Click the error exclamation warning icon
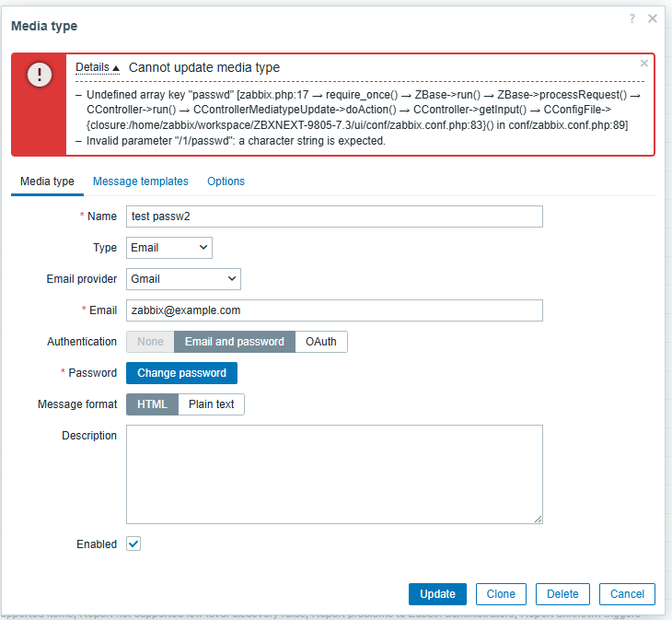The width and height of the screenshot is (672, 620). pyautogui.click(x=40, y=76)
